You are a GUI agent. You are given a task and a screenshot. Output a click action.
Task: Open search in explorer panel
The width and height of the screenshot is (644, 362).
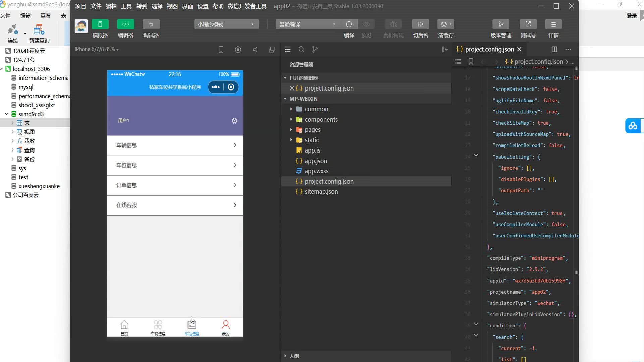point(301,49)
